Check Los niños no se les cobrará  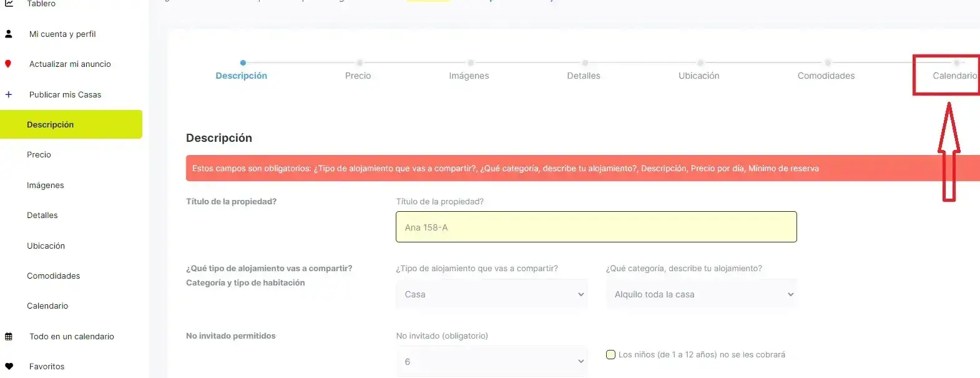point(611,355)
